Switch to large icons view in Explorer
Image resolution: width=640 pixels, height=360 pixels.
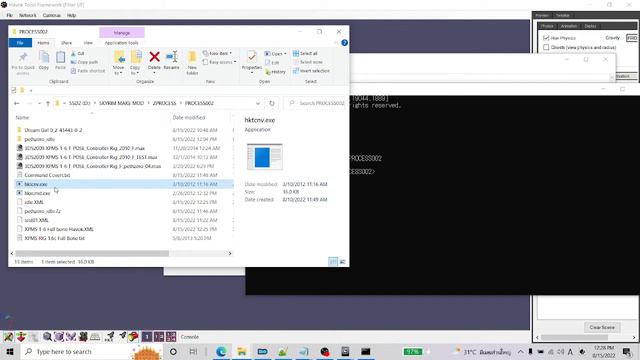click(x=342, y=262)
